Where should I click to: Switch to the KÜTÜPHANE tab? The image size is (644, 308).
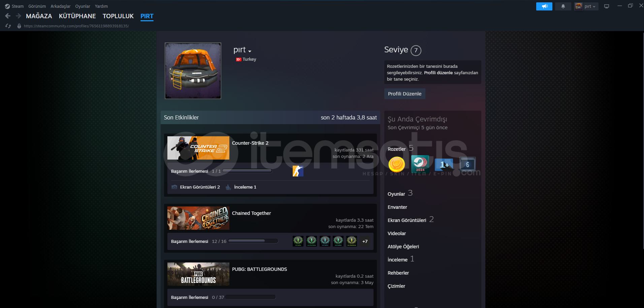point(77,16)
